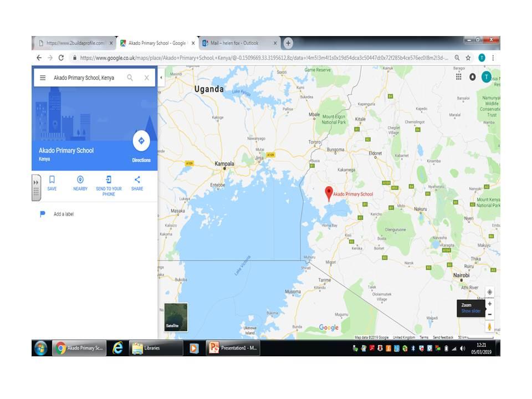Viewport: 532px width, 399px height.
Task: Click the Bungoma label on map
Action: coord(336,149)
